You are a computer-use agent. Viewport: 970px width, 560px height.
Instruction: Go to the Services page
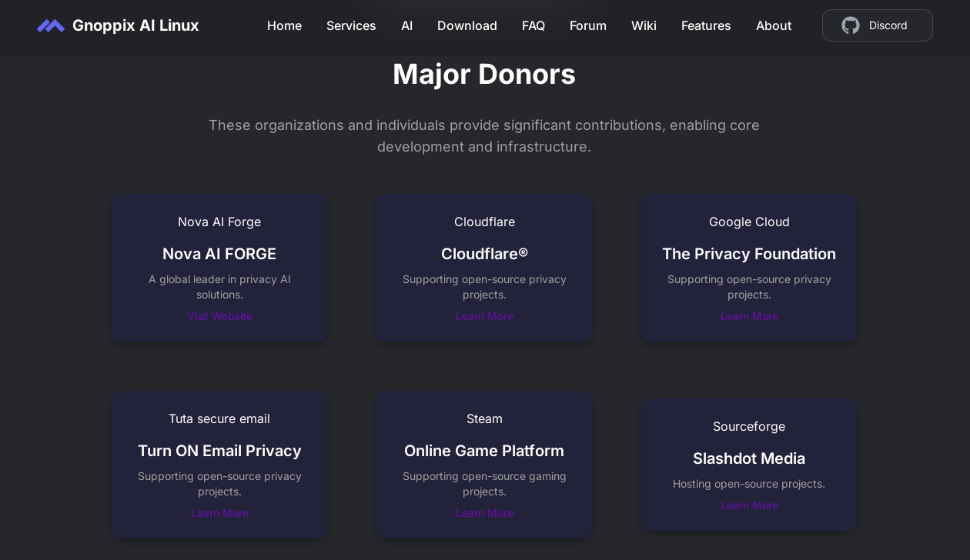(351, 25)
